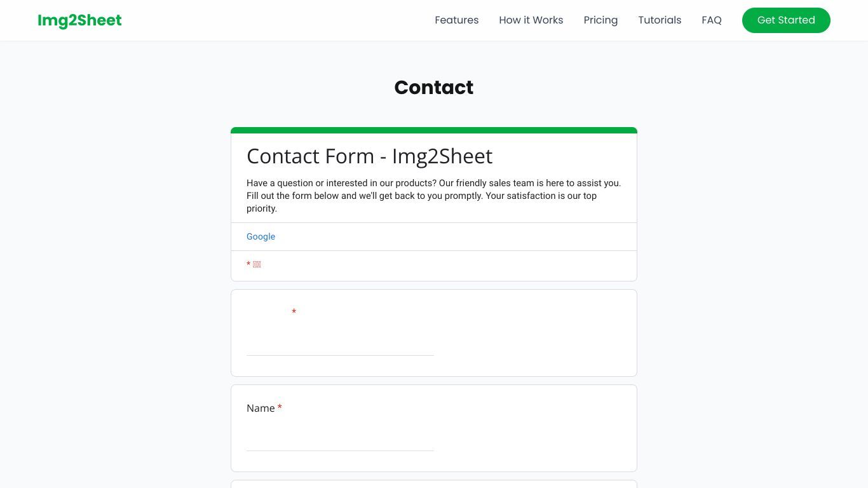This screenshot has height=488, width=868.
Task: Click the green Get Started button
Action: pos(786,20)
